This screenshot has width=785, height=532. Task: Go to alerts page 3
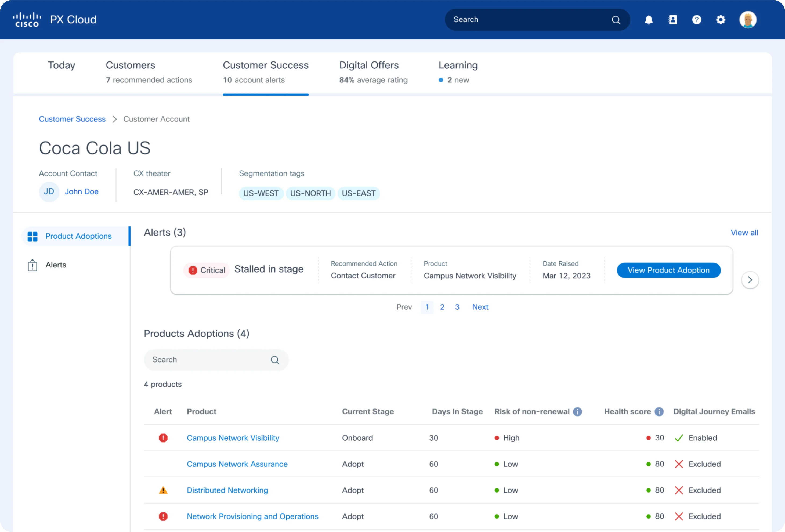(457, 307)
